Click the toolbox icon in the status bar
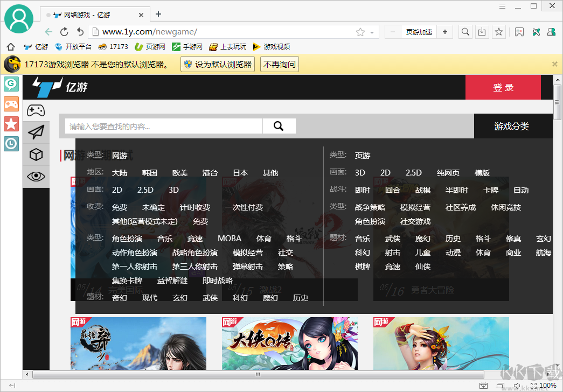 tap(483, 386)
